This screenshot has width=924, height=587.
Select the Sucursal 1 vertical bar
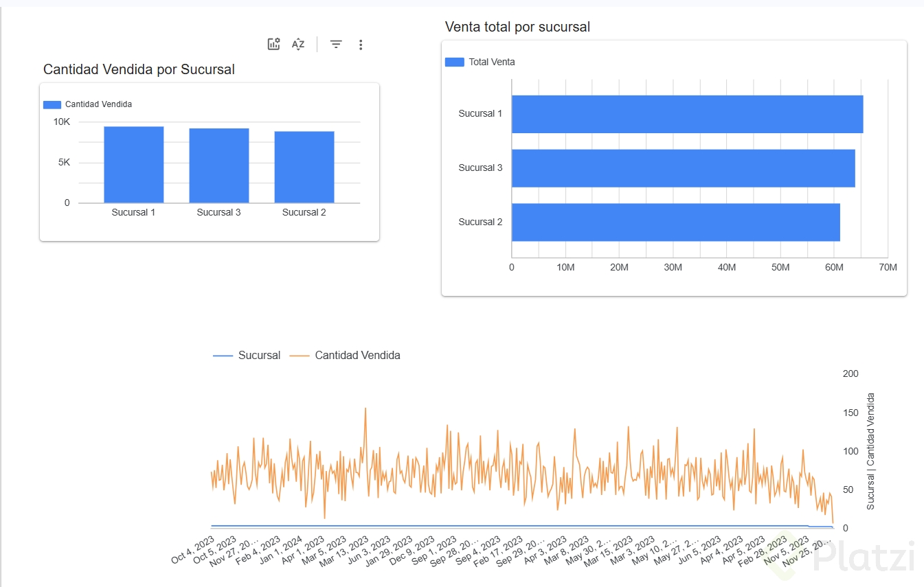[x=134, y=165]
